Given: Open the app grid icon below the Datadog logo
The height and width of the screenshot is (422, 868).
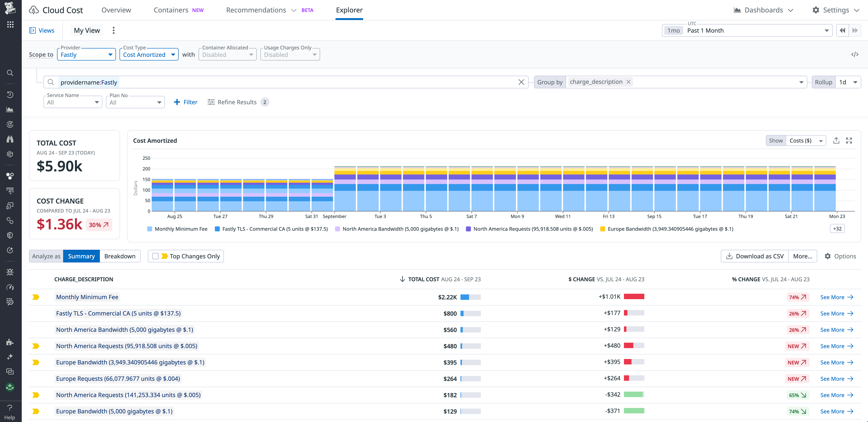Looking at the screenshot, I should click(10, 24).
